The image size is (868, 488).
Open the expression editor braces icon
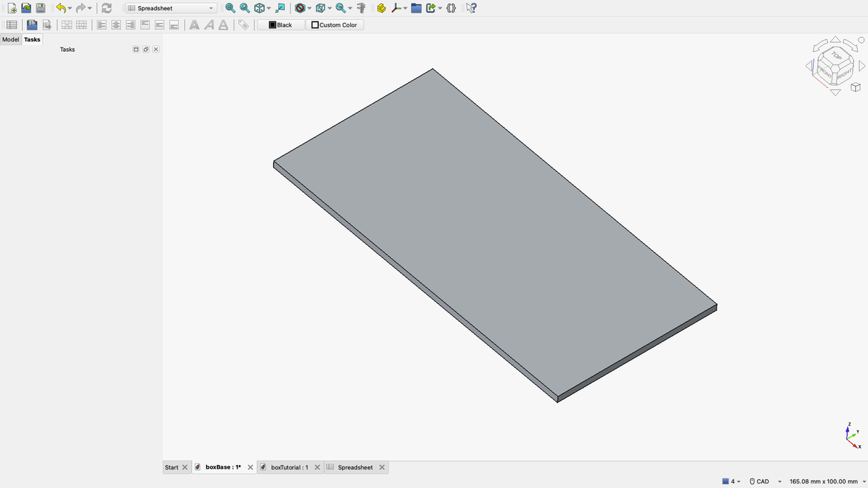(x=450, y=7)
